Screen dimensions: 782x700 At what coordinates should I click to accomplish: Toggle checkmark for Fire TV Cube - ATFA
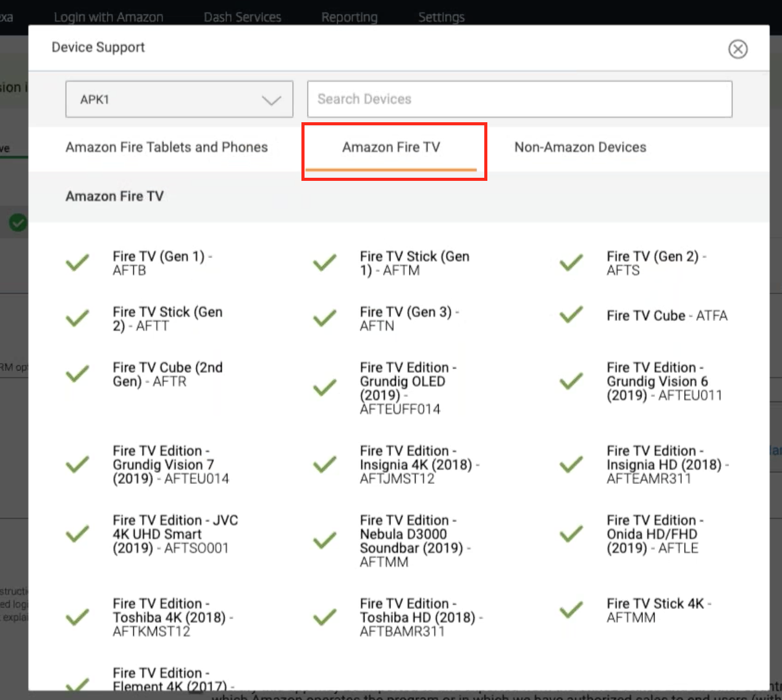point(571,315)
